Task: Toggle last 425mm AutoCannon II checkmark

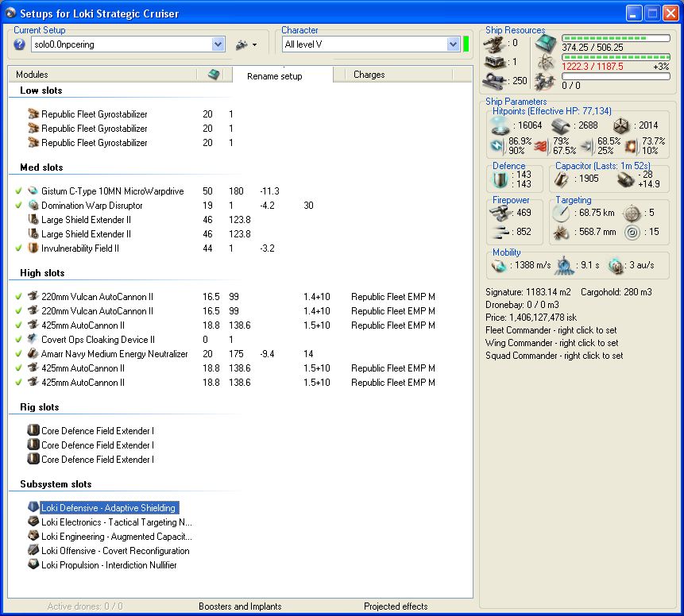Action: point(18,383)
